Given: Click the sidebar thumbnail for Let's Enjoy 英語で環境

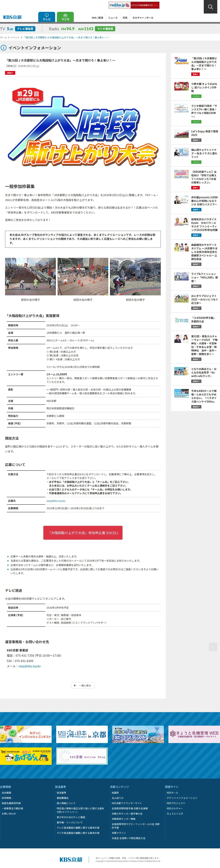Looking at the screenshot, I should coord(181,134).
